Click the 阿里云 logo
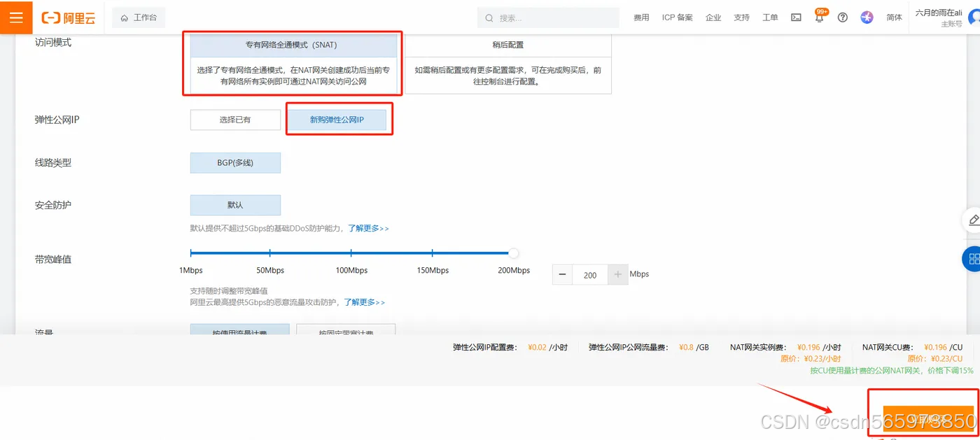This screenshot has height=440, width=980. click(x=68, y=18)
